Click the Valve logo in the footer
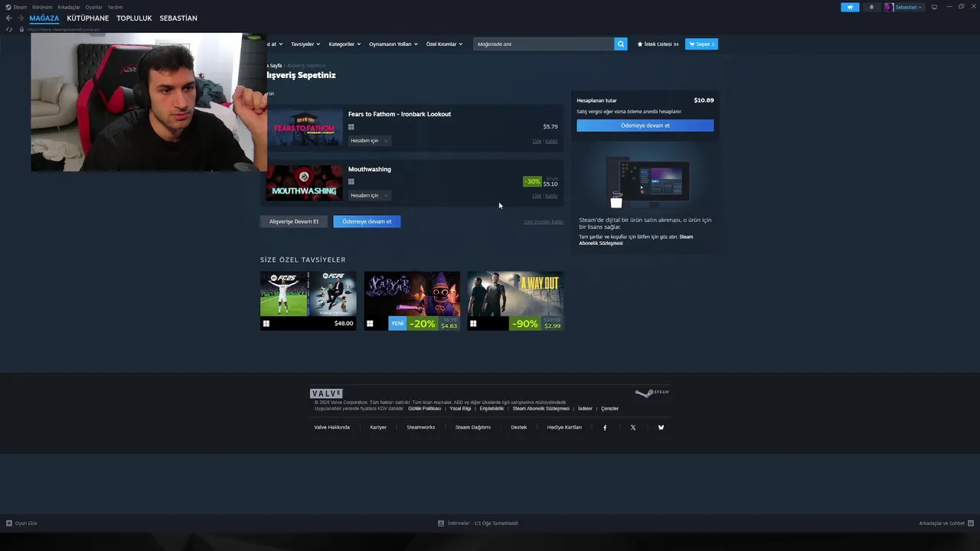This screenshot has width=980, height=551. pyautogui.click(x=326, y=393)
